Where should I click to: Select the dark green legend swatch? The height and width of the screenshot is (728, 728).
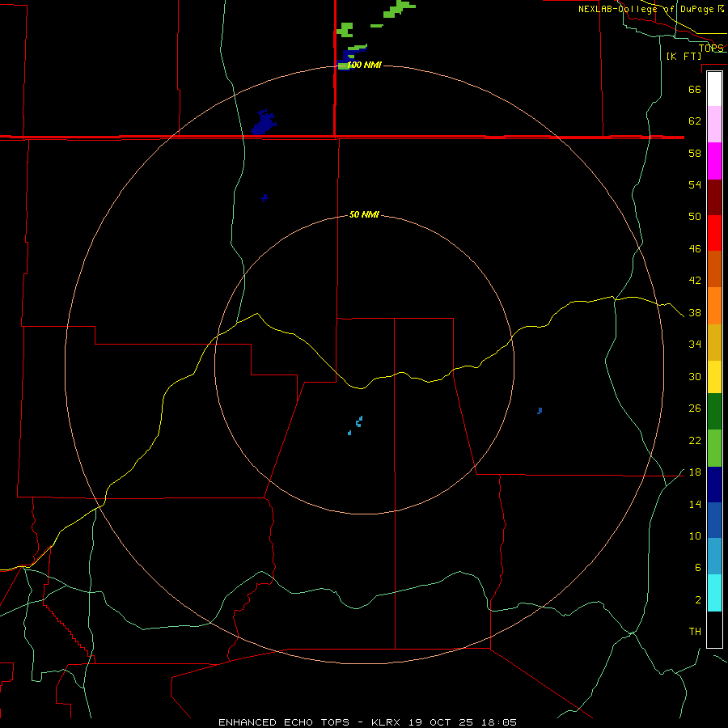click(x=714, y=412)
